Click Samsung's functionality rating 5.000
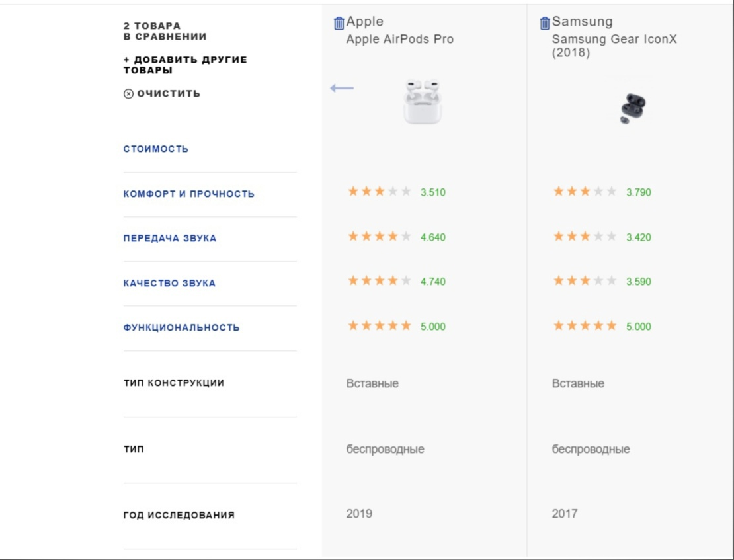 (585, 326)
